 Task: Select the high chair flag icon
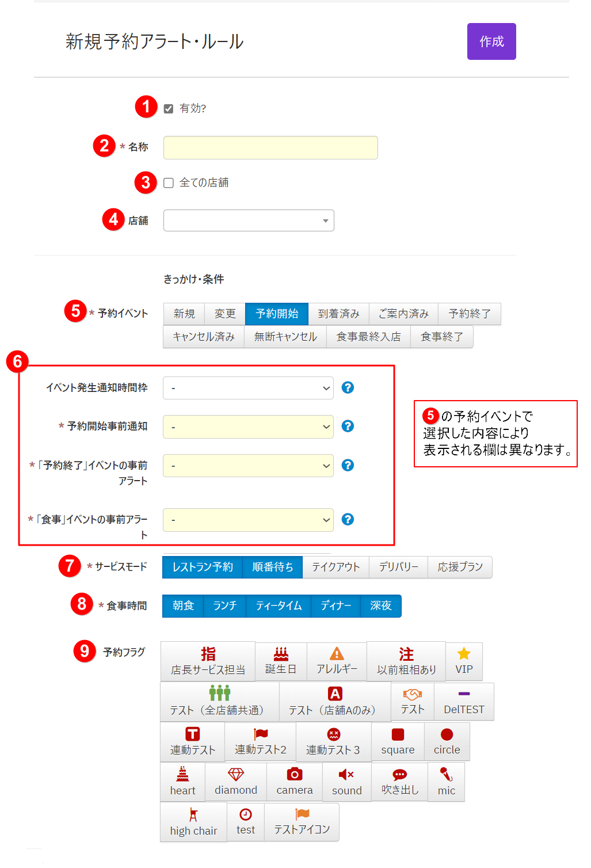193,823
